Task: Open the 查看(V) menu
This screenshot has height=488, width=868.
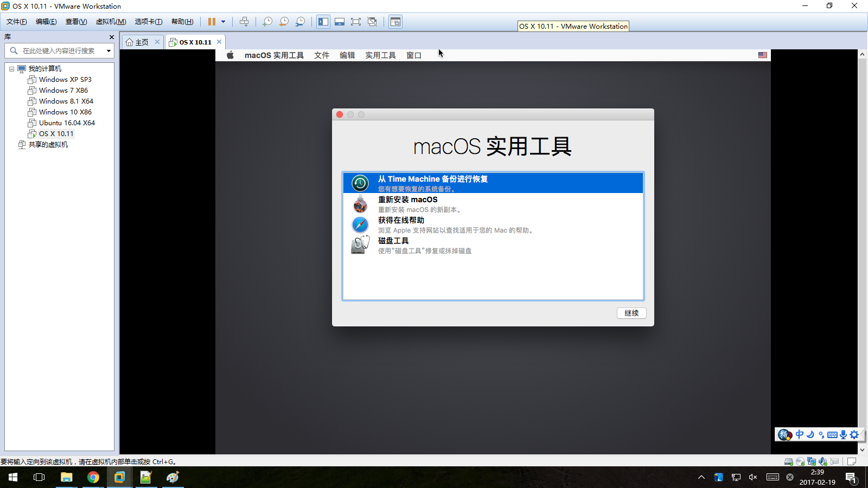Action: coord(76,22)
